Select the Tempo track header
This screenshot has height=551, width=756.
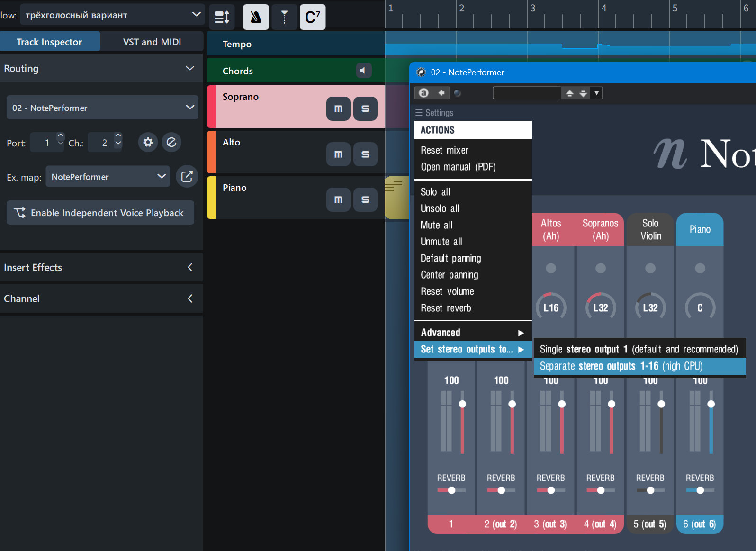click(x=296, y=44)
